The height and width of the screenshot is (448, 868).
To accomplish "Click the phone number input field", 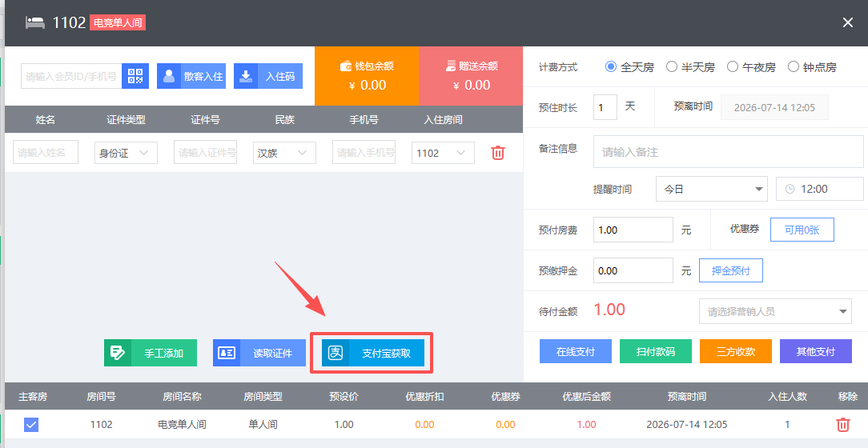I will point(364,152).
